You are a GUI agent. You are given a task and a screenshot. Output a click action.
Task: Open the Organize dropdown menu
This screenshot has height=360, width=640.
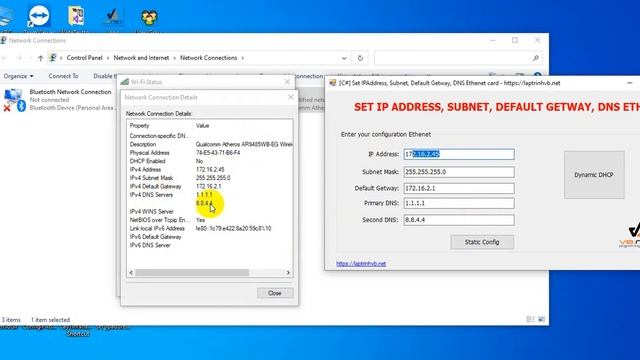click(x=18, y=76)
